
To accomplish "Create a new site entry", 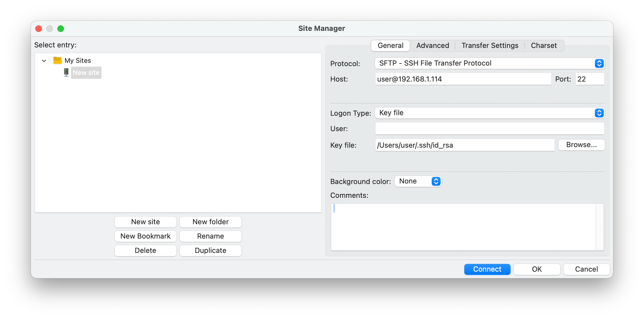I will 145,222.
